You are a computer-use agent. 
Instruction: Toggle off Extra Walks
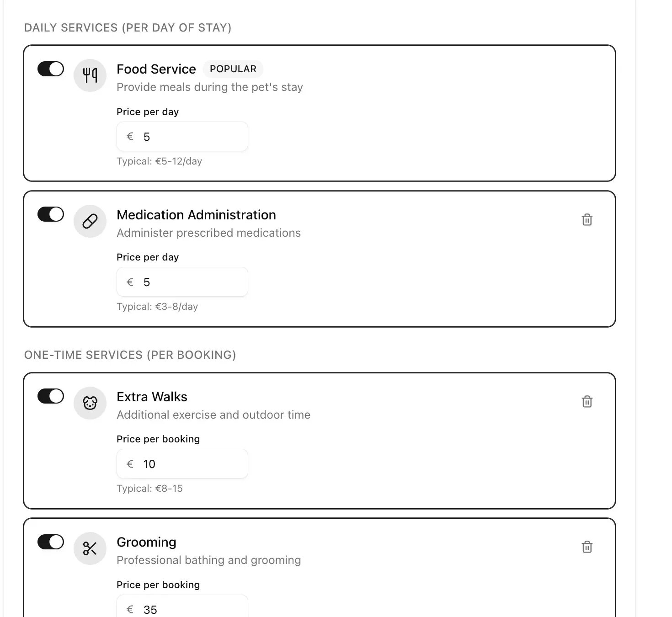(x=50, y=396)
